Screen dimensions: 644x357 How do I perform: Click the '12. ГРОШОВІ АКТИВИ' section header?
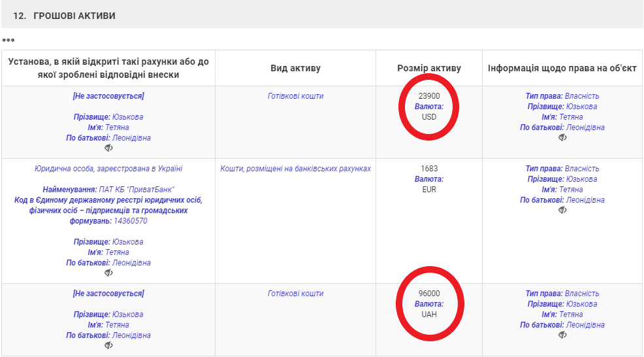point(64,16)
